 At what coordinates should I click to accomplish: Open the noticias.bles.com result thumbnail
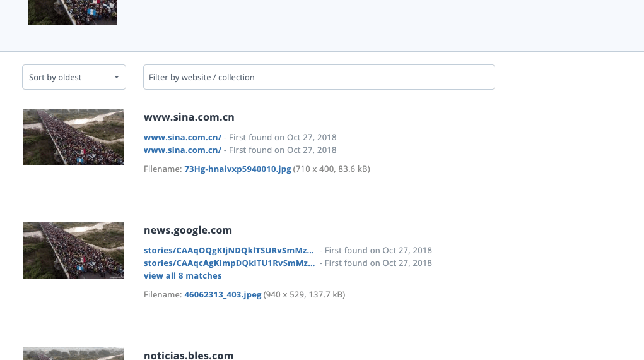pos(74,354)
